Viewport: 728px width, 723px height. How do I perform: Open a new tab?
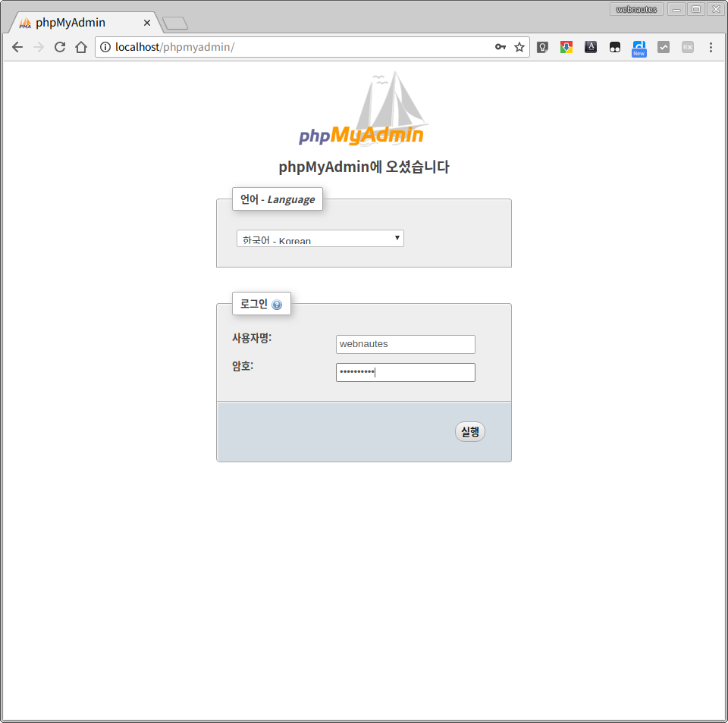(175, 23)
